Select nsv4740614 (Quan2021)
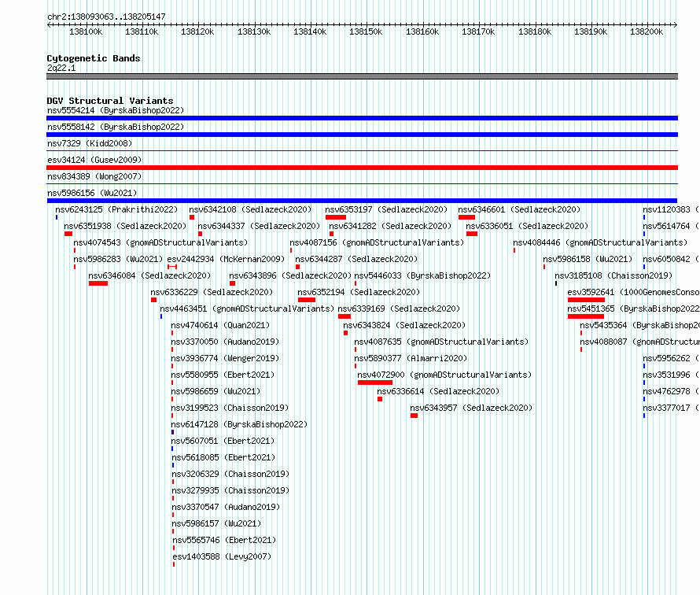The height and width of the screenshot is (595, 700). (x=220, y=325)
